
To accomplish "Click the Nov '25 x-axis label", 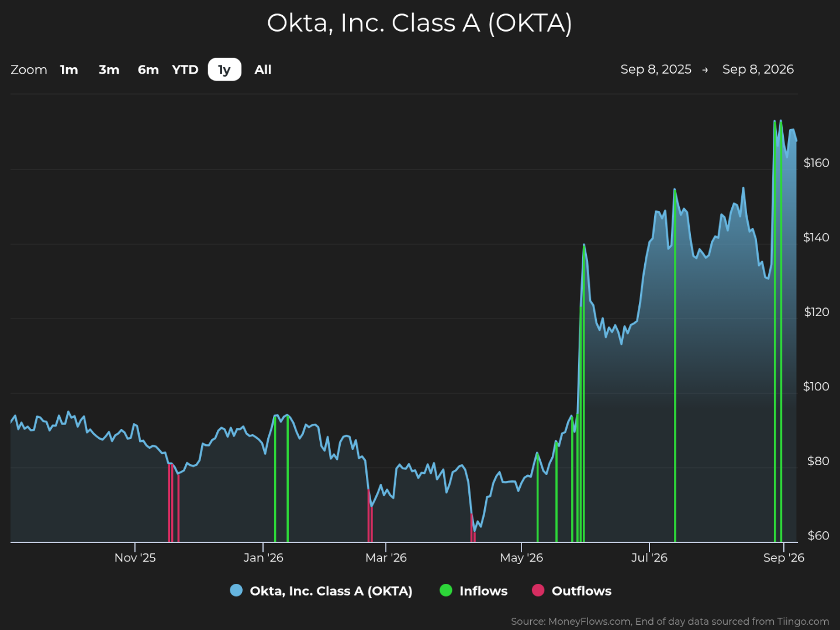I will click(x=135, y=558).
